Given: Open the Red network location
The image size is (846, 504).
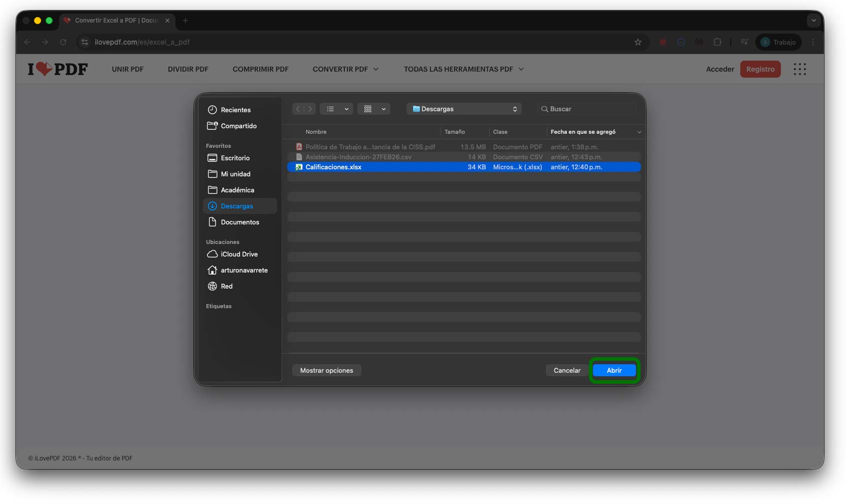Looking at the screenshot, I should [x=227, y=286].
